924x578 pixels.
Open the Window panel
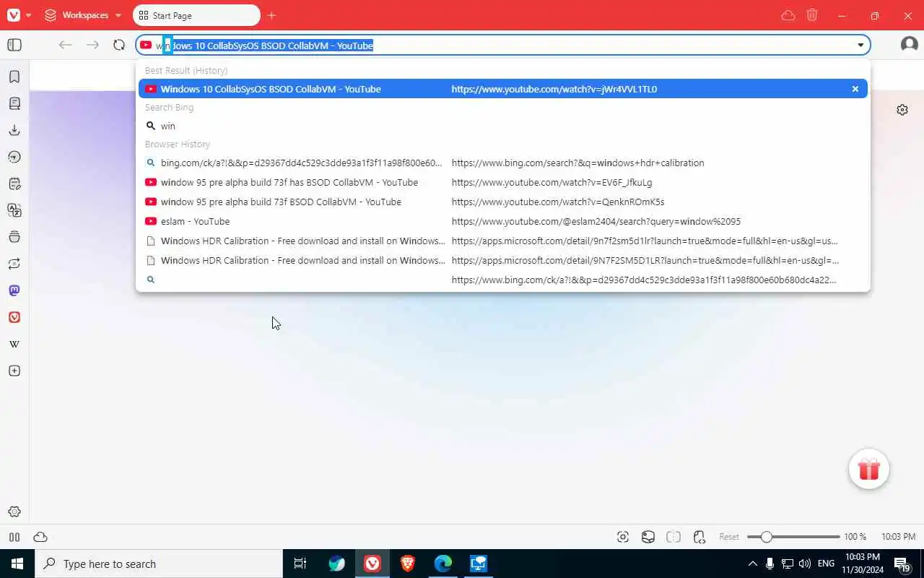tap(14, 237)
